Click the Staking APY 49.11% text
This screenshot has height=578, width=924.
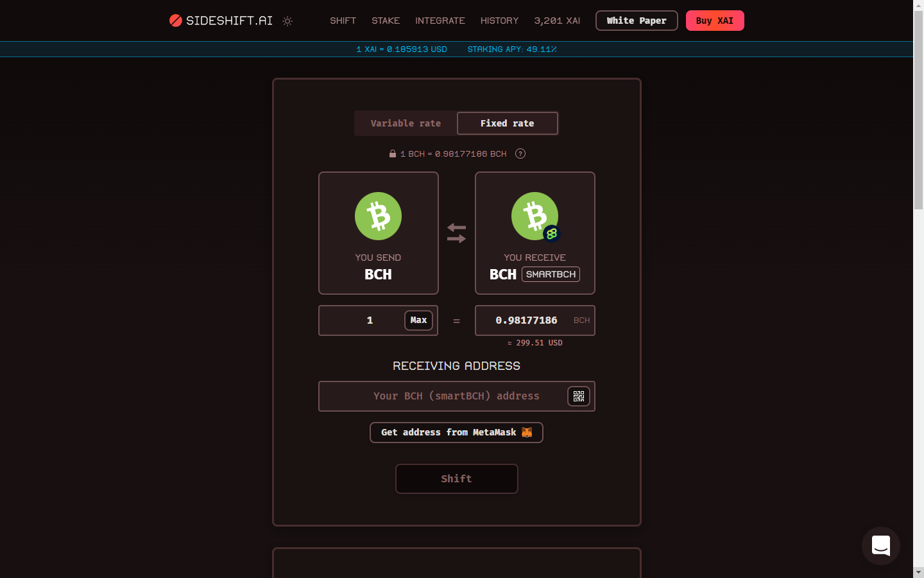[512, 49]
